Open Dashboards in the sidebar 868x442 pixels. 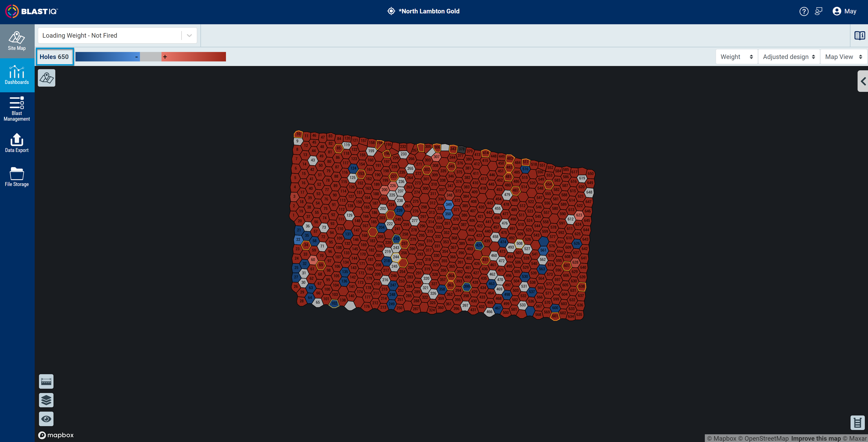17,75
